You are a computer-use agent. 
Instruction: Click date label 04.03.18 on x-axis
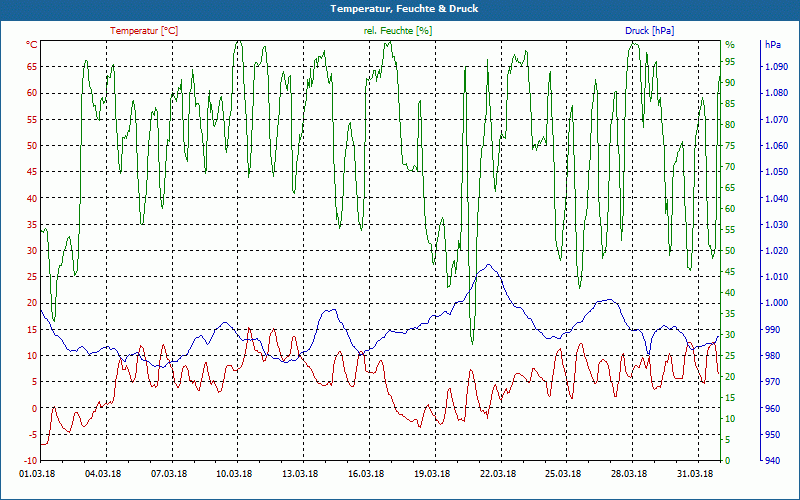[x=103, y=473]
